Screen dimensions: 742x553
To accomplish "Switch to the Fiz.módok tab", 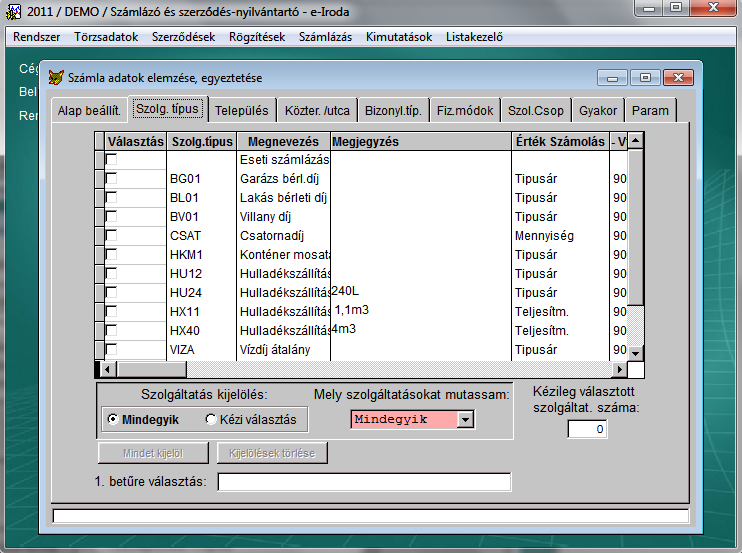I will click(465, 110).
